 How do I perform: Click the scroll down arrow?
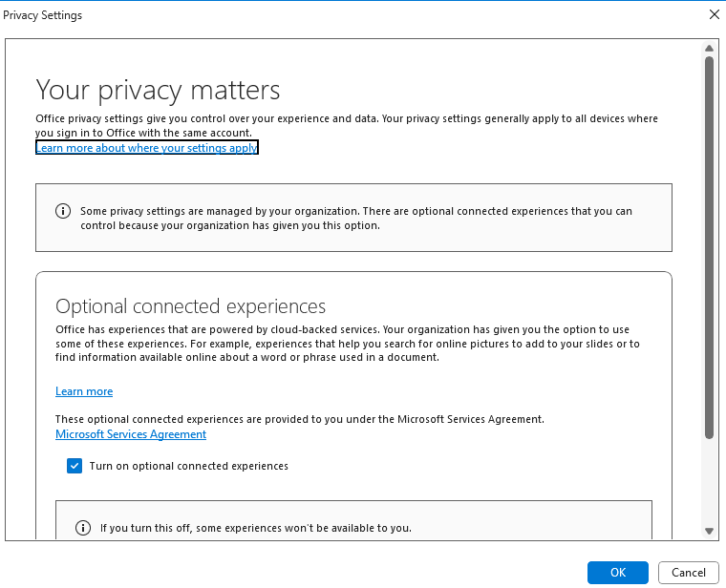(x=709, y=531)
